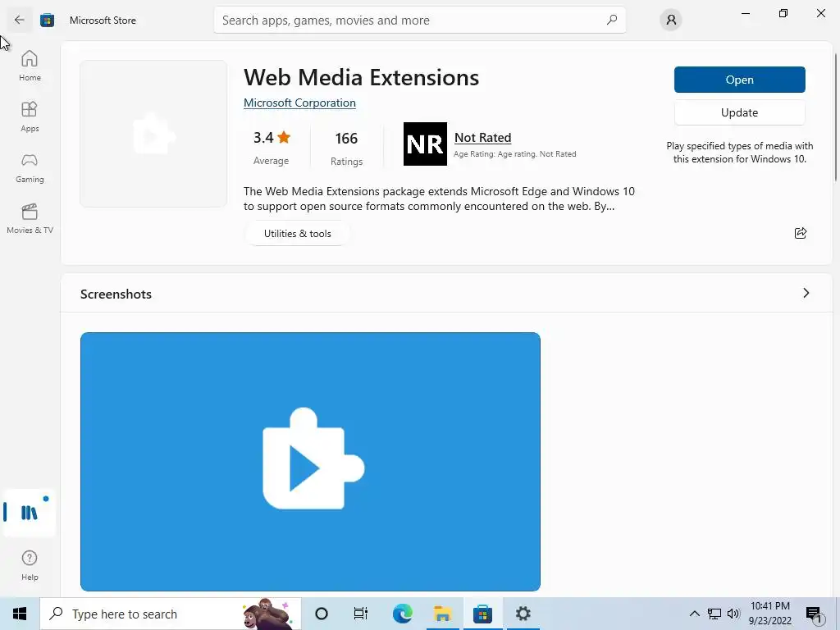The width and height of the screenshot is (840, 630).
Task: Click the Screenshots section heading
Action: point(116,294)
